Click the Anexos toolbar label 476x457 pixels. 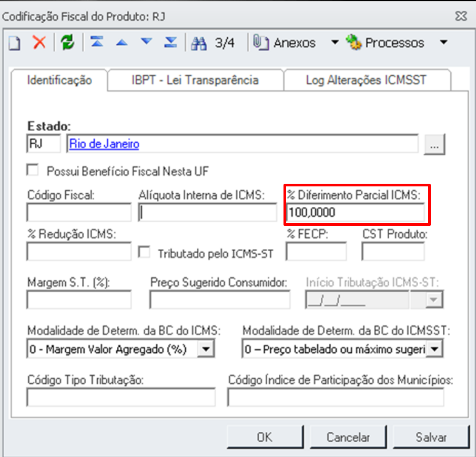pos(295,43)
